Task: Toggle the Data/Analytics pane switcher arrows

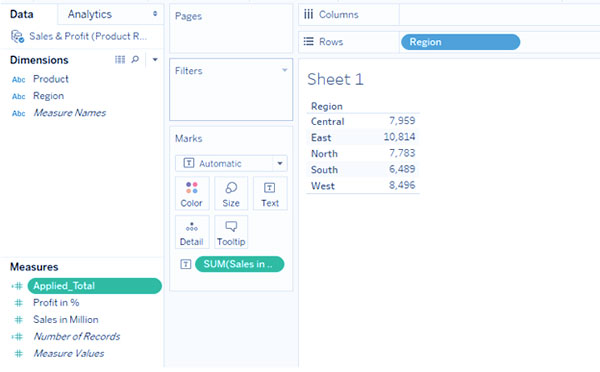Action: (155, 14)
